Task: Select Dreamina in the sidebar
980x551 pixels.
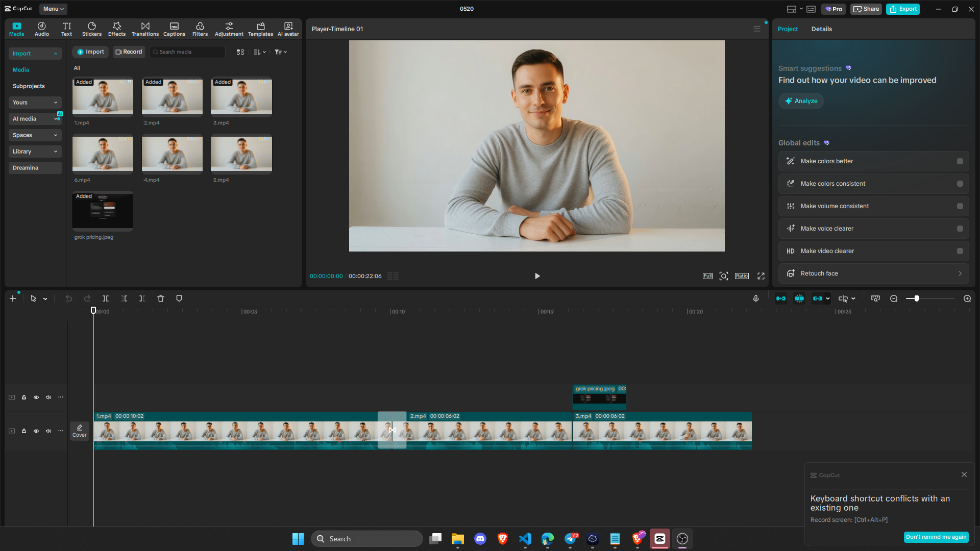Action: click(35, 168)
